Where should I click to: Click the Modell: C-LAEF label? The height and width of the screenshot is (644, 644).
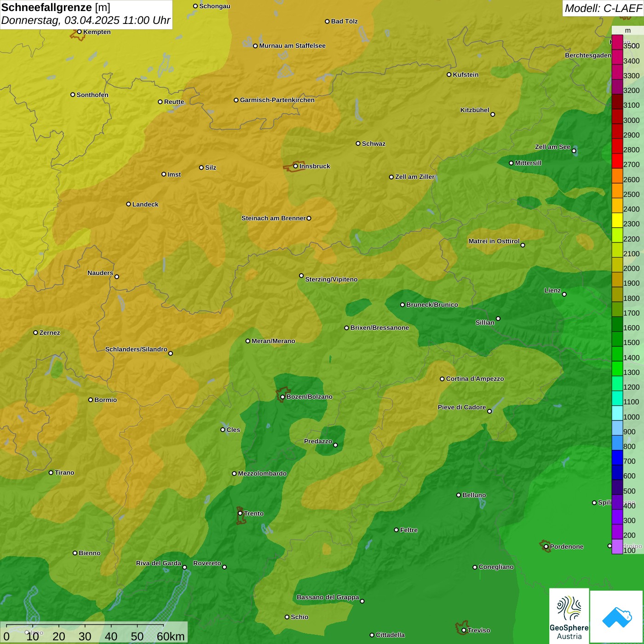pyautogui.click(x=603, y=8)
